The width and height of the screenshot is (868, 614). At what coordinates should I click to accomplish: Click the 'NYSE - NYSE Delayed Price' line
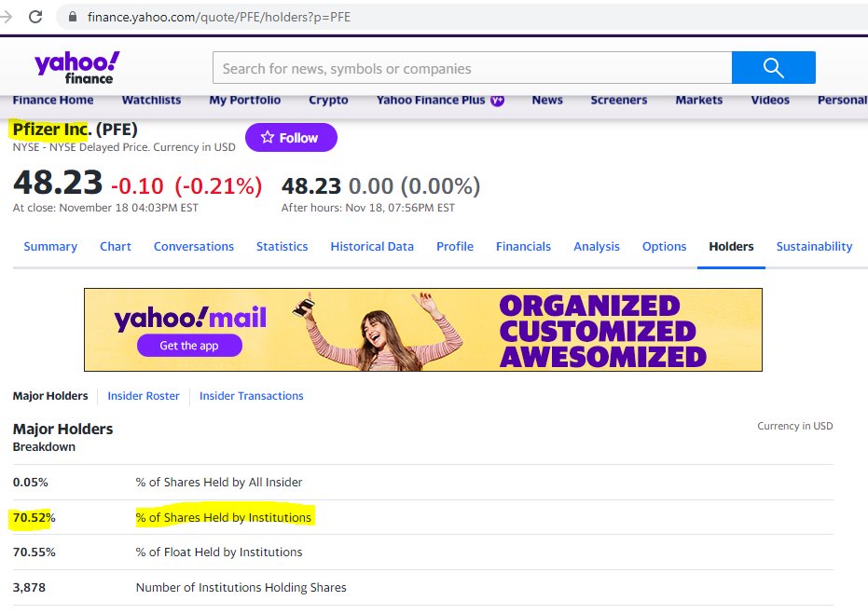pyautogui.click(x=124, y=146)
